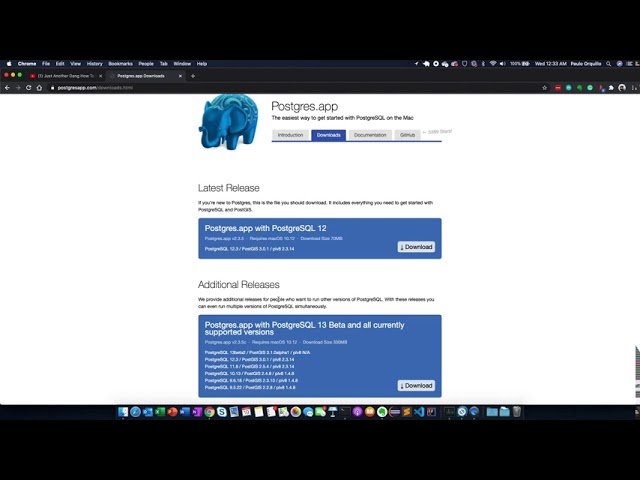
Task: Open the Apple menu
Action: point(9,64)
